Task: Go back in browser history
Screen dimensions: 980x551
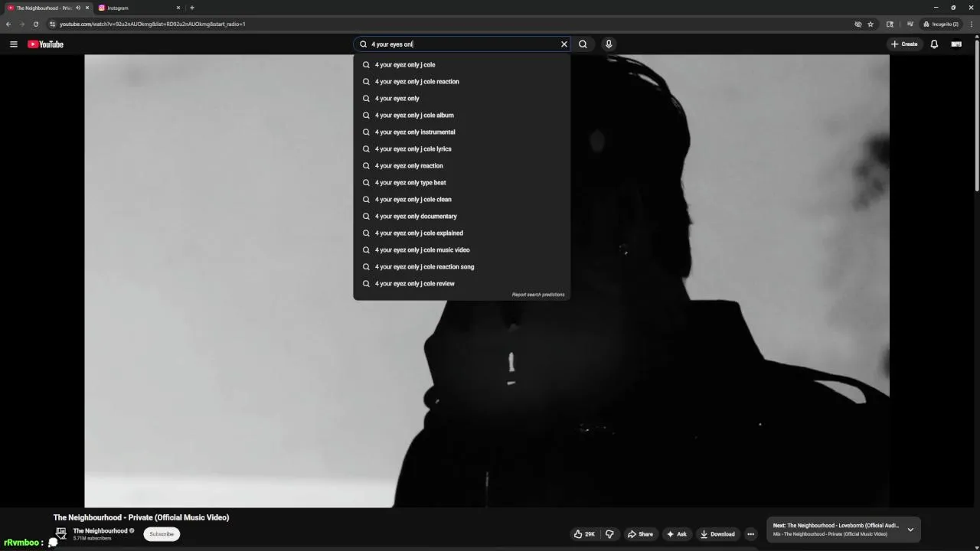Action: (x=8, y=24)
